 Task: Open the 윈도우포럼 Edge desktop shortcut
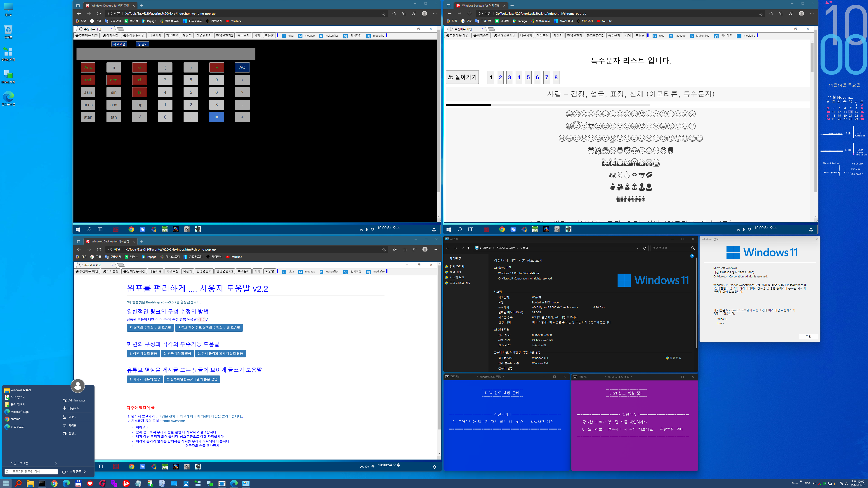pos(8,99)
